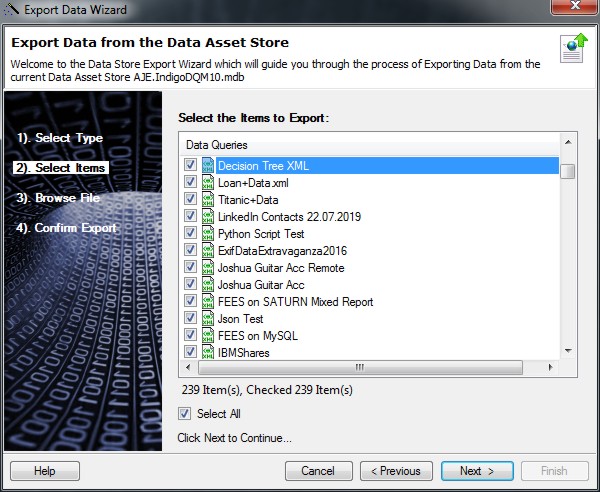Click the Python Script Test item icon
The image size is (600, 492).
(208, 233)
